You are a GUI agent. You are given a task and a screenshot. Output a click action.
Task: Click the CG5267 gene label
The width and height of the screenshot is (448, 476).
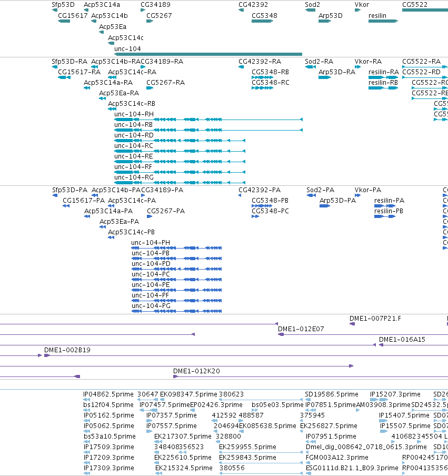pyautogui.click(x=159, y=15)
